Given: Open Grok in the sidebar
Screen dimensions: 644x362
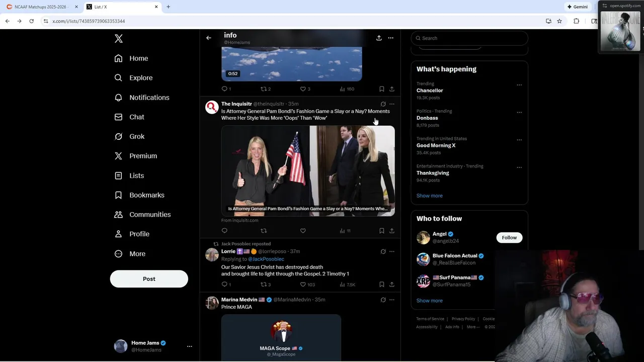Looking at the screenshot, I should point(129,136).
